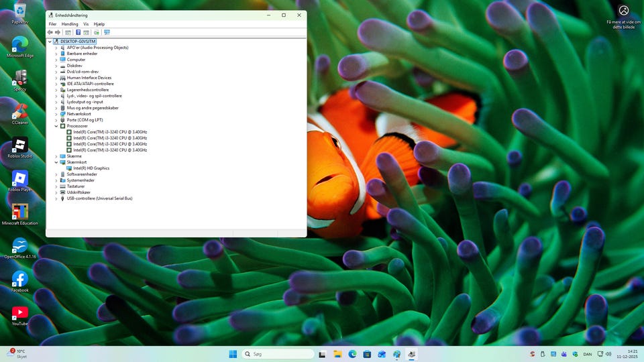
Task: Expand the USB-controllere node arrow
Action: pyautogui.click(x=56, y=198)
